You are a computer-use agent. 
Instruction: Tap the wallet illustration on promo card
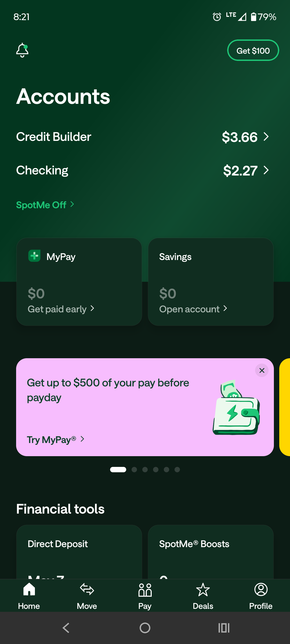[236, 407]
